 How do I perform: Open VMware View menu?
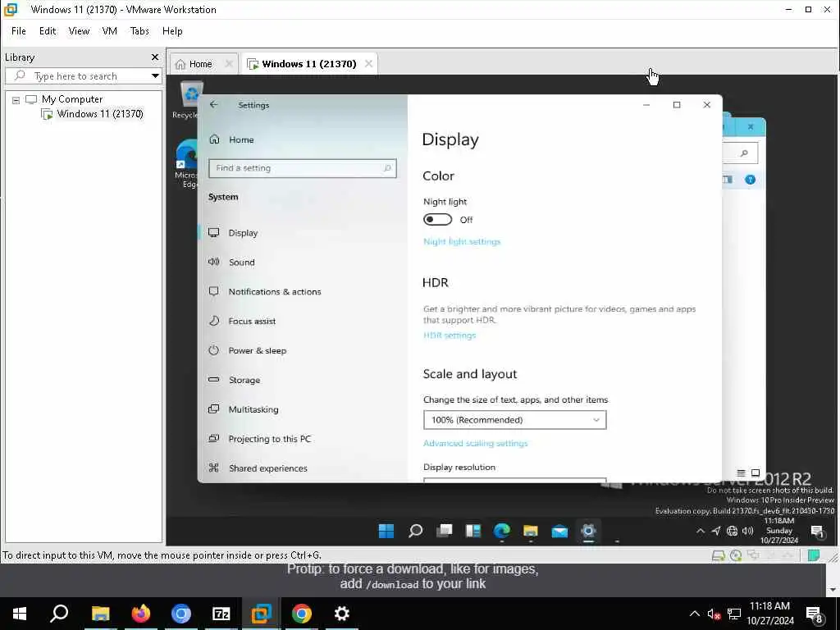click(x=79, y=31)
